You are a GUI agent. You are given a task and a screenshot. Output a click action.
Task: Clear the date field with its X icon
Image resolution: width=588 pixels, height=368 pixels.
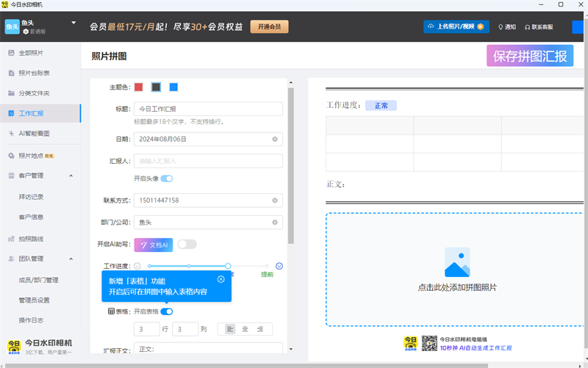click(275, 138)
